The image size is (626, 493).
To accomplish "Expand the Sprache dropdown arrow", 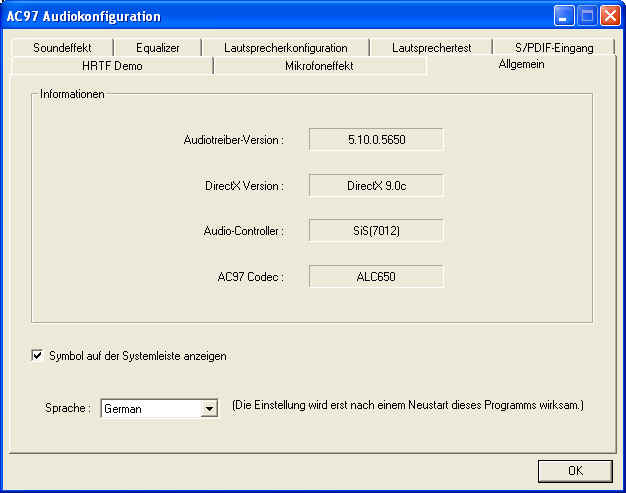I will coord(209,408).
